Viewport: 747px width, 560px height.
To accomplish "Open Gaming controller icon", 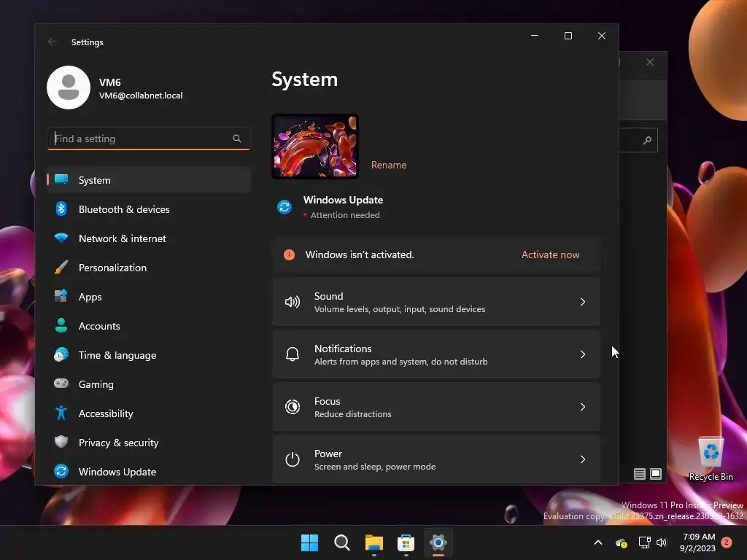I will [61, 384].
